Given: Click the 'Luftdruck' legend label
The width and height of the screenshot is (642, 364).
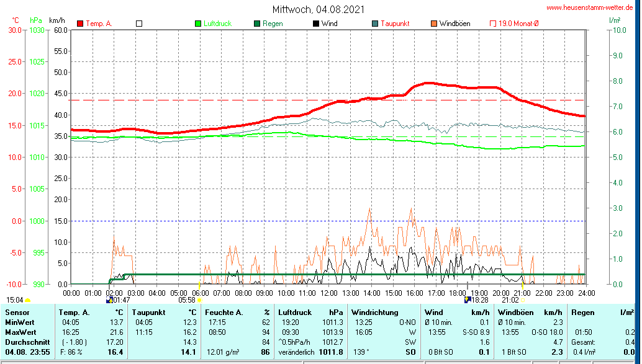Looking at the screenshot, I should [x=218, y=24].
